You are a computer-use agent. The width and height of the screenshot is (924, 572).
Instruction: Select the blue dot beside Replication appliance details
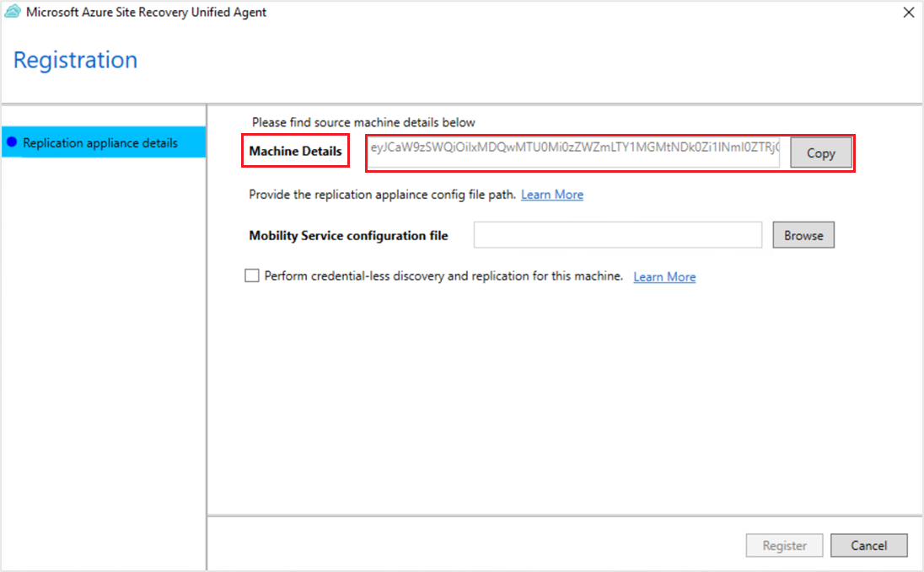10,142
